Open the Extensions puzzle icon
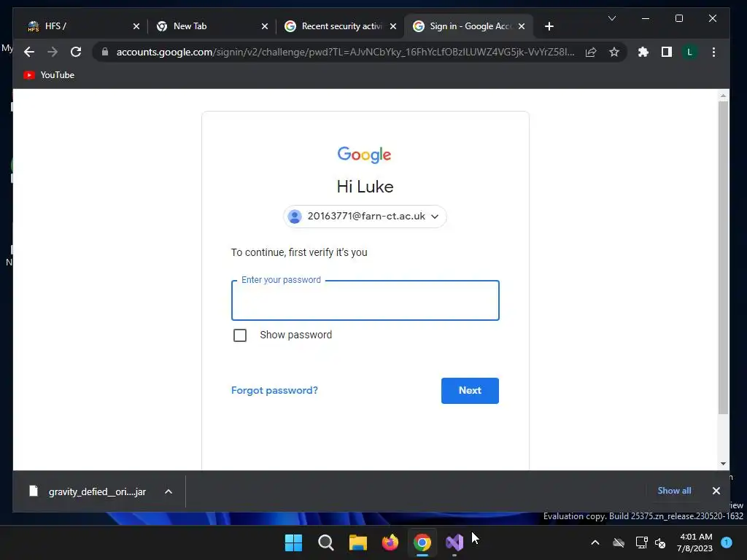This screenshot has height=560, width=747. pos(643,52)
